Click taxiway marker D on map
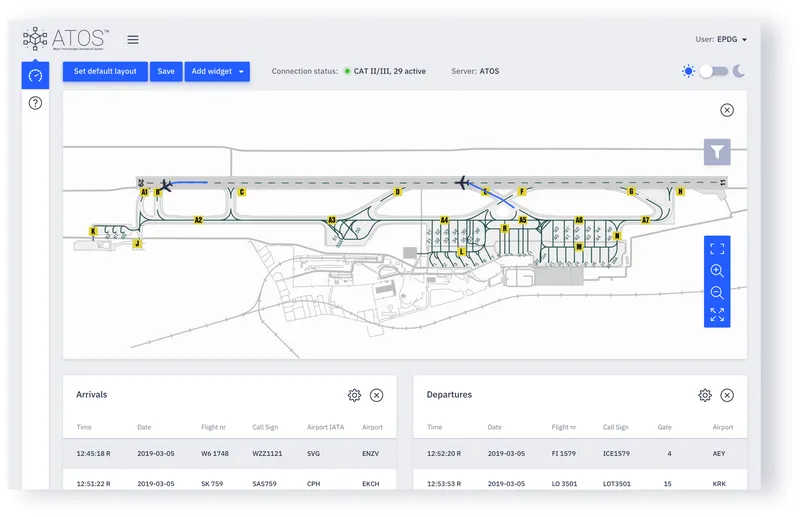The height and width of the screenshot is (517, 800). (397, 192)
